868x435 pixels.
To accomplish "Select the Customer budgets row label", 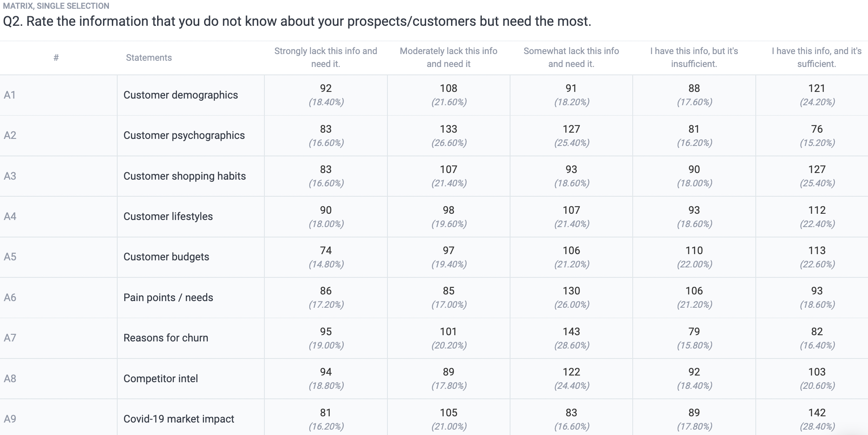I will [x=166, y=257].
